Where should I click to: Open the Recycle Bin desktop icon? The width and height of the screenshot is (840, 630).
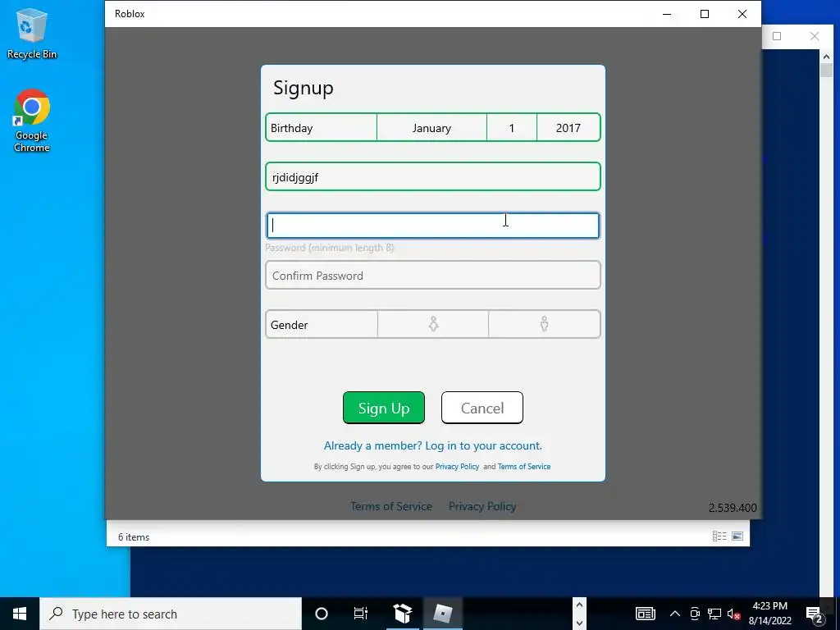coord(32,34)
